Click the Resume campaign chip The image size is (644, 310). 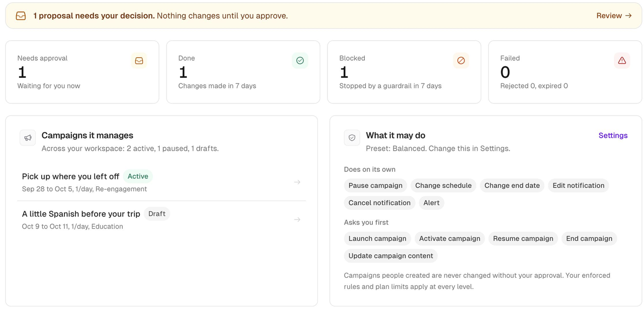tap(523, 238)
